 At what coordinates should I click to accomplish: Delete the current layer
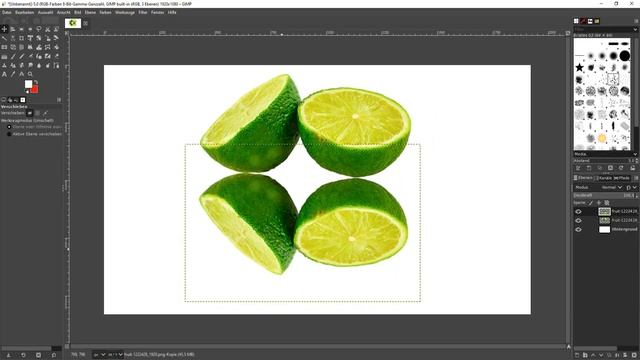tap(634, 355)
